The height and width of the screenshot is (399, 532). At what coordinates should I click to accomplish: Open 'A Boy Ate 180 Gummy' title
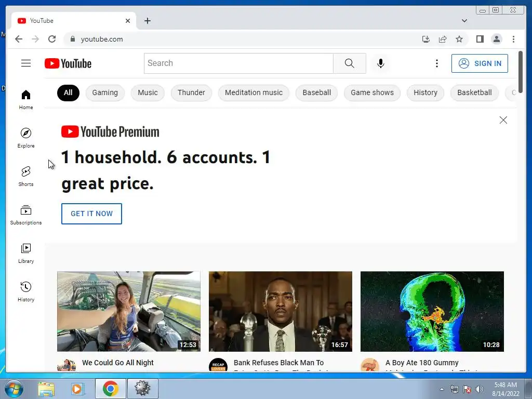pos(422,363)
